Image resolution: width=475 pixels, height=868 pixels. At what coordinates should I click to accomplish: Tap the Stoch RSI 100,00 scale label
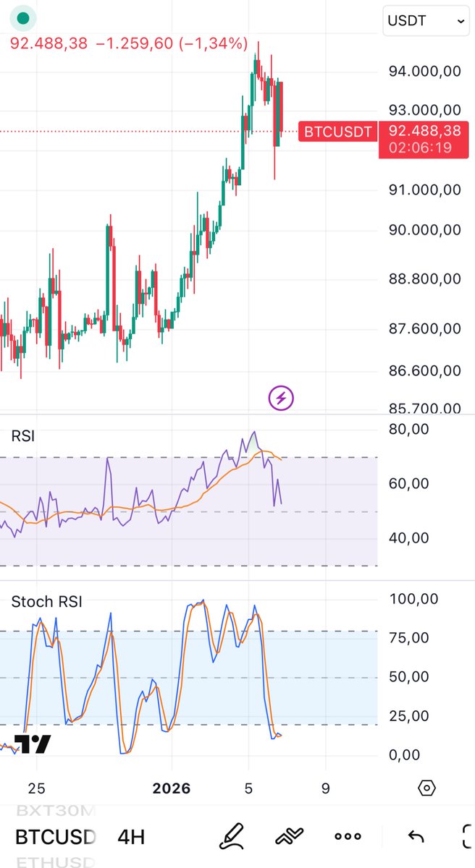click(x=413, y=599)
